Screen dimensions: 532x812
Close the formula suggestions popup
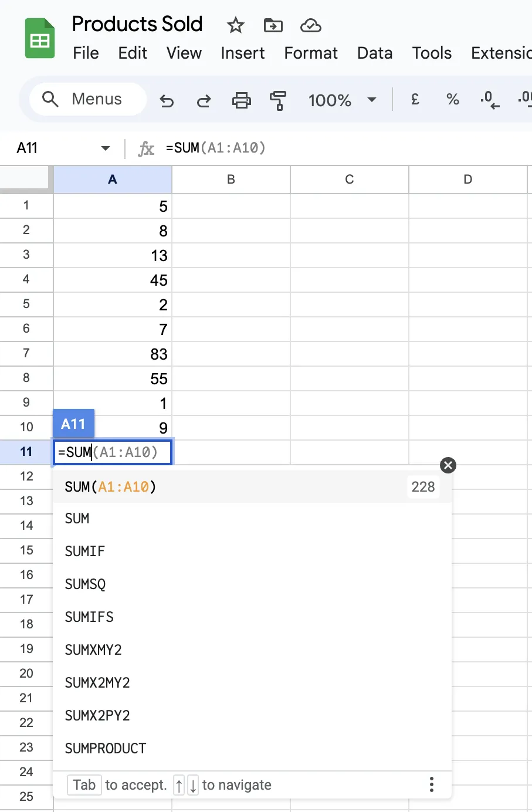448,465
